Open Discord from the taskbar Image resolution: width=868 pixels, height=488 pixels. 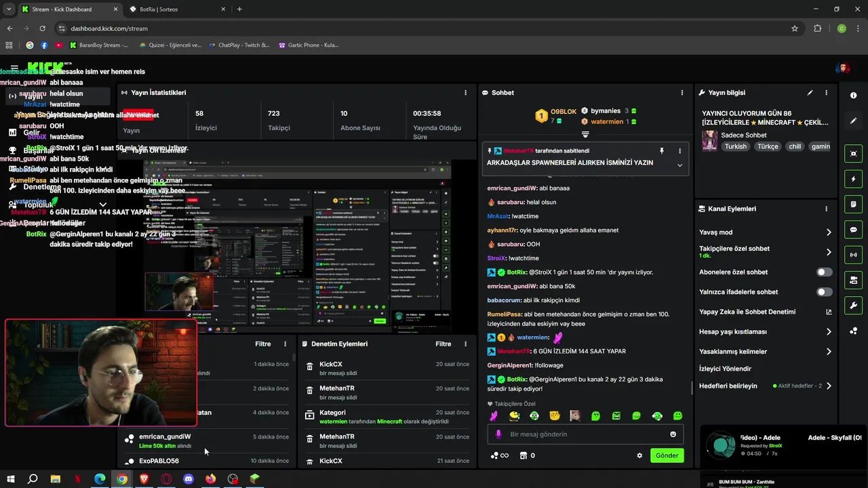click(189, 479)
